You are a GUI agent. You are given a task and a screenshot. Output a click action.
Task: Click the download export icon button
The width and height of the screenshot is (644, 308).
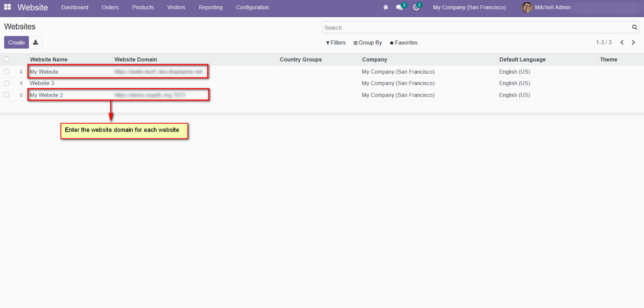(x=36, y=43)
